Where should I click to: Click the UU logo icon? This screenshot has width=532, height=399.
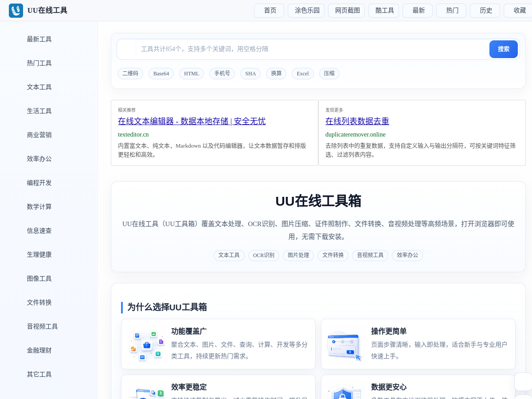(x=16, y=11)
